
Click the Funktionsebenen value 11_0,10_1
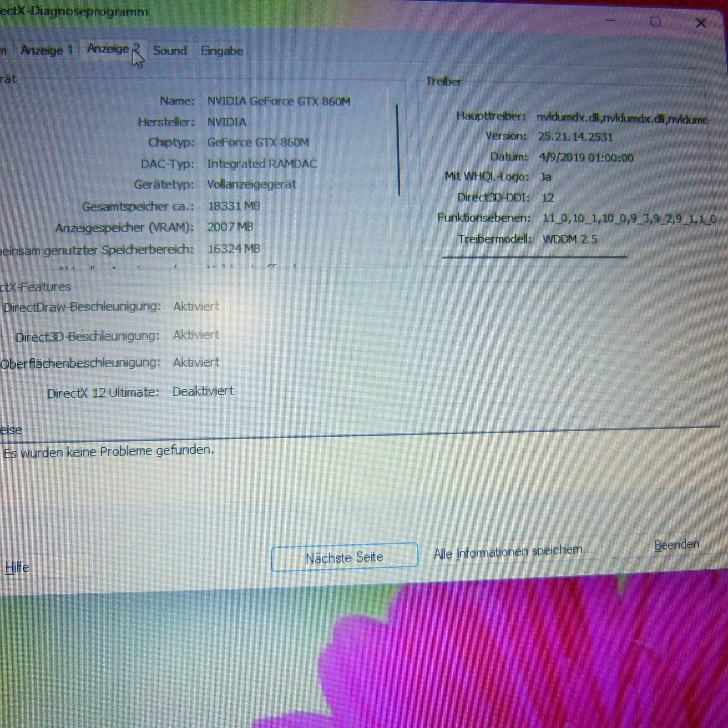tap(628, 218)
